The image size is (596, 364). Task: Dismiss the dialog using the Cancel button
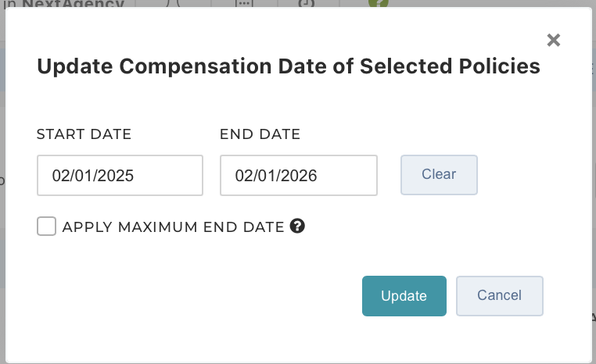click(x=500, y=296)
